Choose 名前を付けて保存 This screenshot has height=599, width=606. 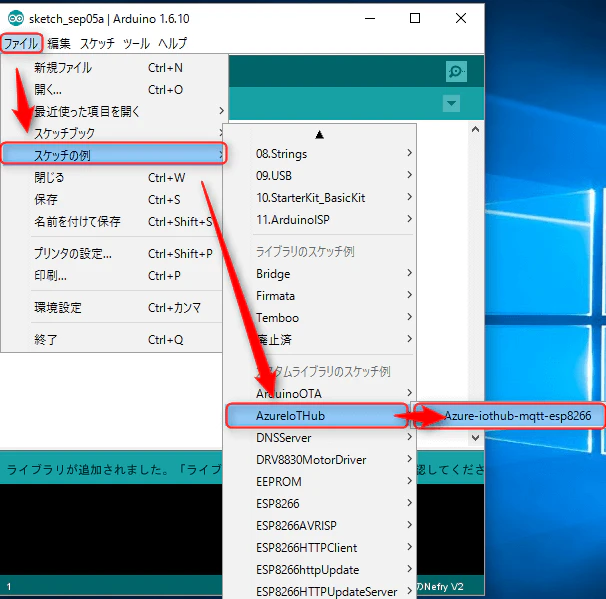click(114, 221)
